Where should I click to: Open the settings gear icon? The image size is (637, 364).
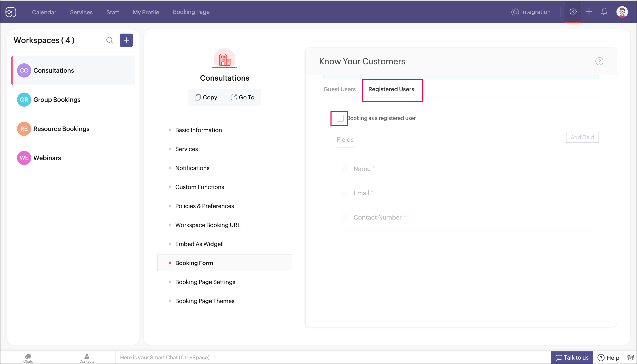pos(573,11)
